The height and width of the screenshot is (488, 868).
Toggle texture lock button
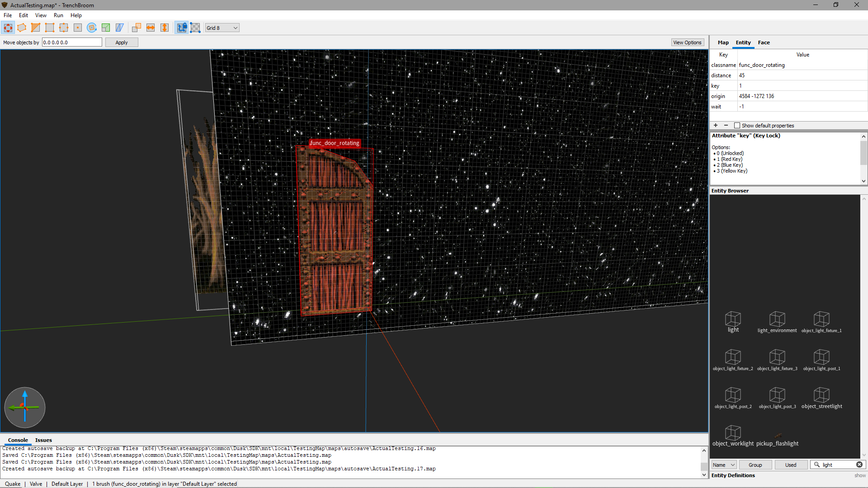pyautogui.click(x=181, y=28)
